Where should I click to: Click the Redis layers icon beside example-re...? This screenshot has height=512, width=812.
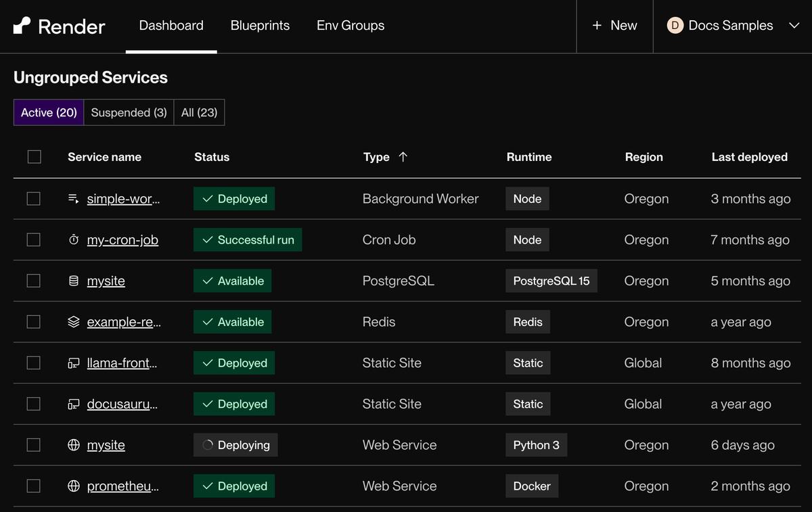coord(73,322)
